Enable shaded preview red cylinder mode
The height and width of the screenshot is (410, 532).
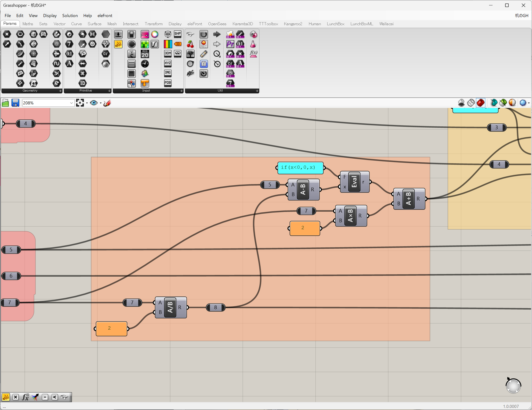pyautogui.click(x=481, y=103)
